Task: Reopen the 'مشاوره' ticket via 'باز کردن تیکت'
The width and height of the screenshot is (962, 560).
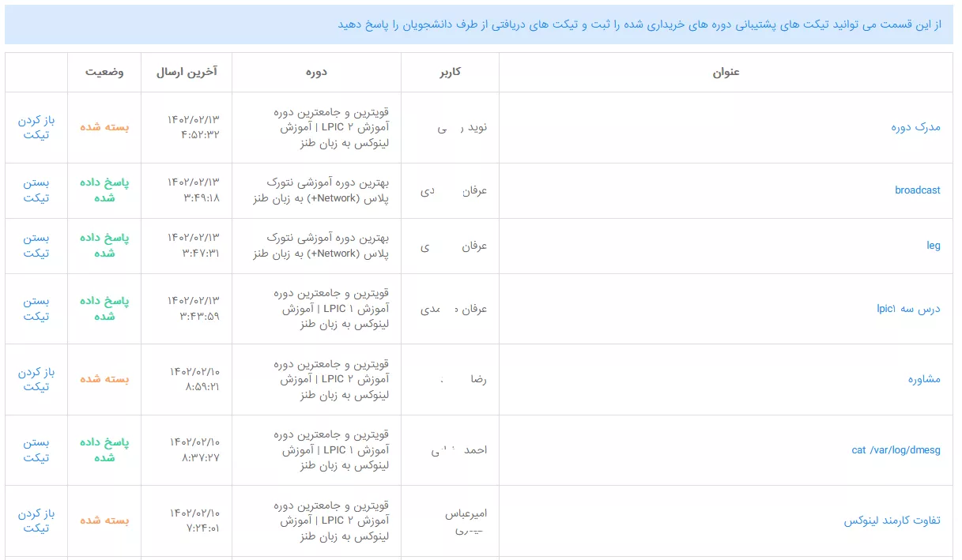Action: click(36, 379)
